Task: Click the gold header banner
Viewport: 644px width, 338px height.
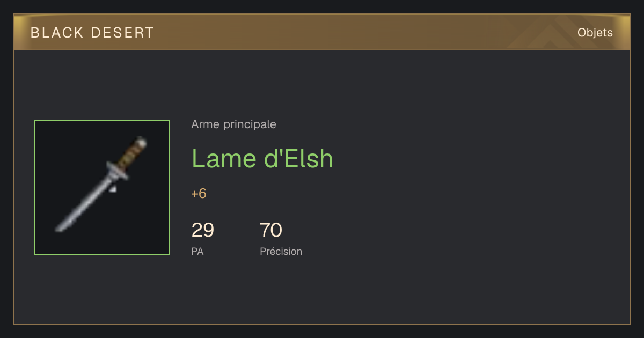Action: tap(322, 32)
